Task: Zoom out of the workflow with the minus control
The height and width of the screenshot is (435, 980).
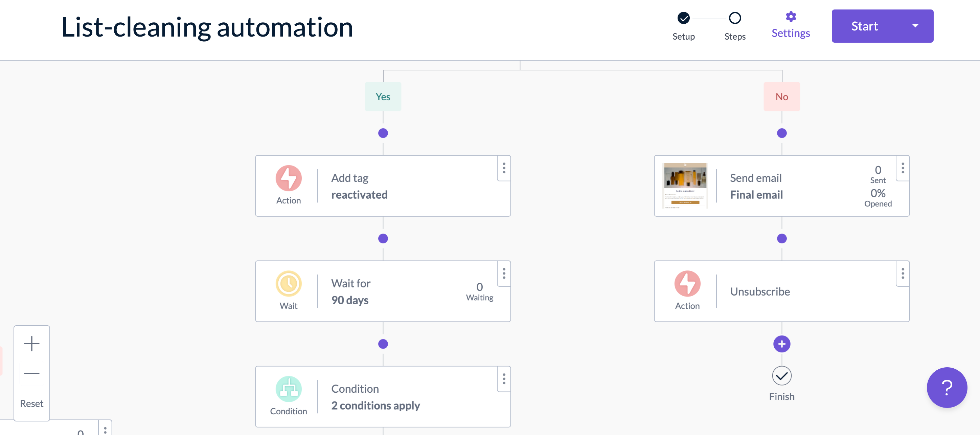Action: (x=31, y=373)
